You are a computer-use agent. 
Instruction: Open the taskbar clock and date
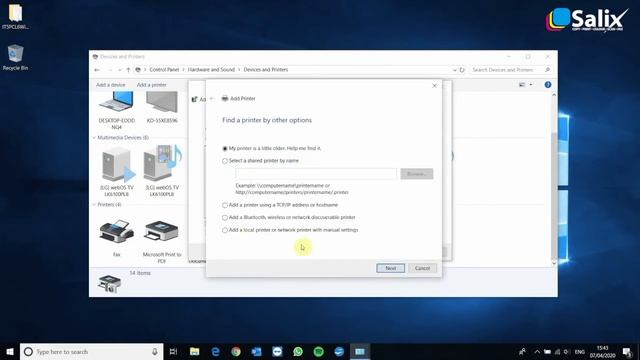[x=602, y=351]
